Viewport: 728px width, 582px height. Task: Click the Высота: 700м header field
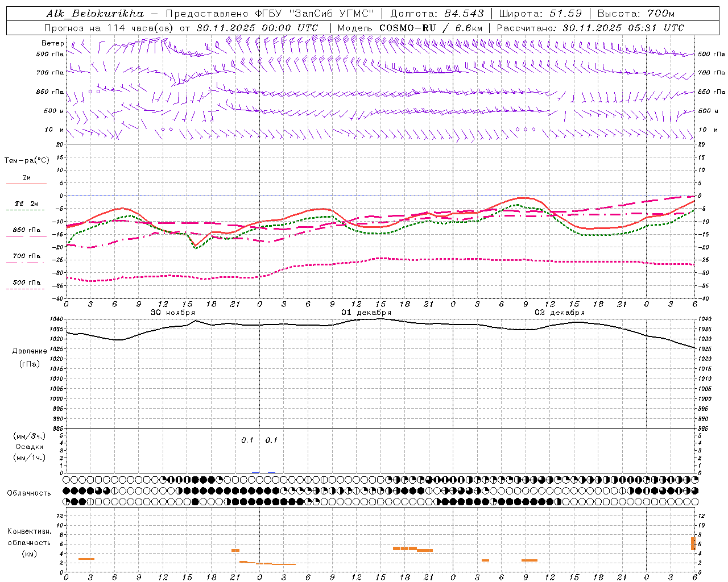636,13
